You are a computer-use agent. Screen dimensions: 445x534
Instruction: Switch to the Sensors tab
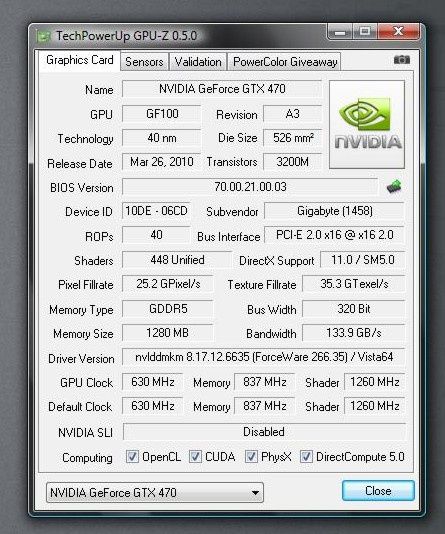[144, 62]
